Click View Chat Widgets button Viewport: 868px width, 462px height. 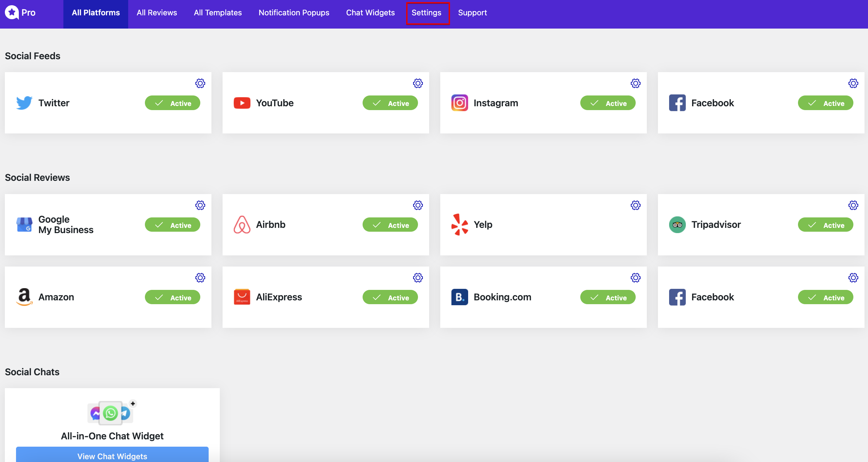pyautogui.click(x=112, y=454)
